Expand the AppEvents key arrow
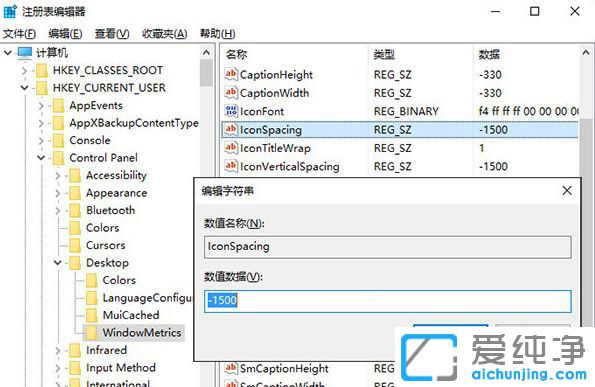The height and width of the screenshot is (387, 595). 41,105
